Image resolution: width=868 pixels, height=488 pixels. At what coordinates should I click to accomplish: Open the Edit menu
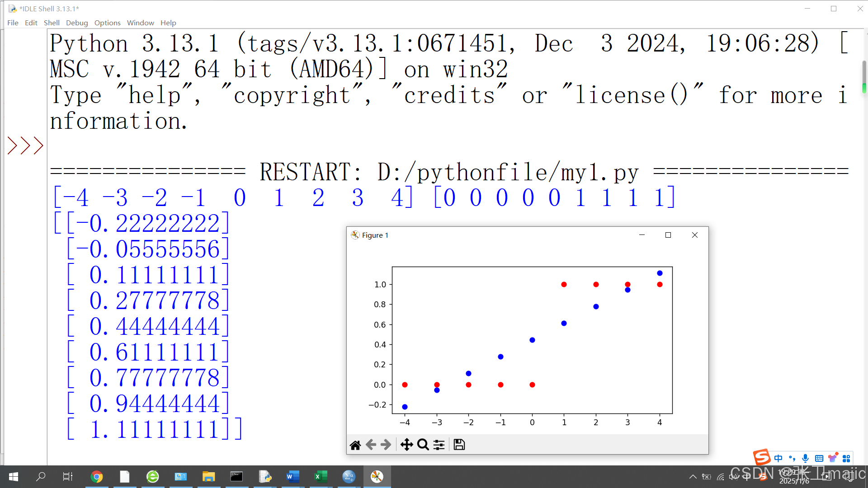point(31,23)
